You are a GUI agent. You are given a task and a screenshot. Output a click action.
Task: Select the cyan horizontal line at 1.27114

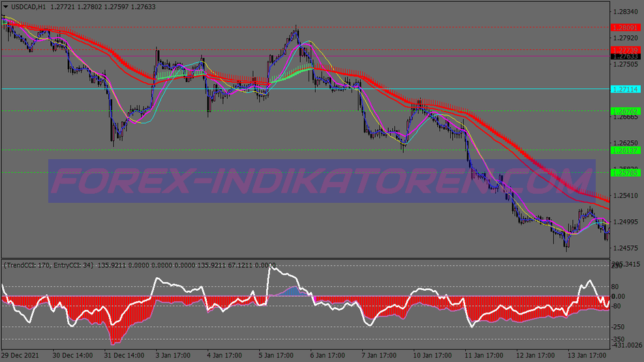pos(305,89)
